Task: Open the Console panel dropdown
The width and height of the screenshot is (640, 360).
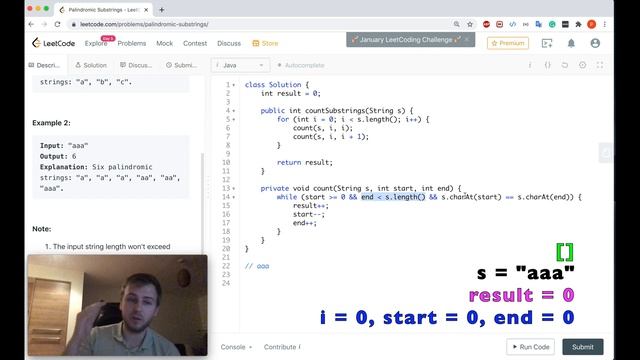Action: (236, 347)
